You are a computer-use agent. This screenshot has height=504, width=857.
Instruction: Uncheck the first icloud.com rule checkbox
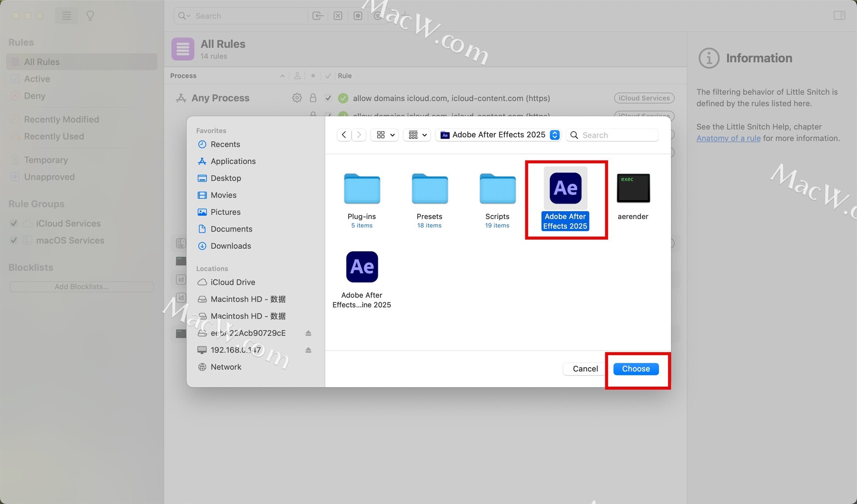[x=328, y=98]
